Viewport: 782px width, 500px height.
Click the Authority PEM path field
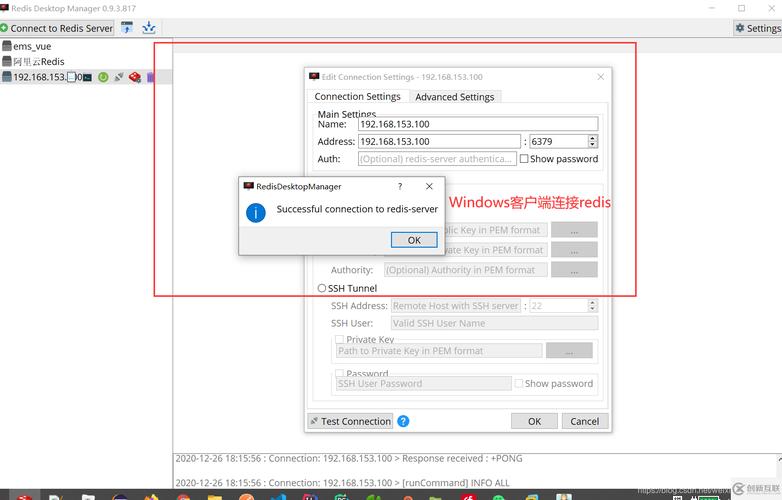pos(465,270)
